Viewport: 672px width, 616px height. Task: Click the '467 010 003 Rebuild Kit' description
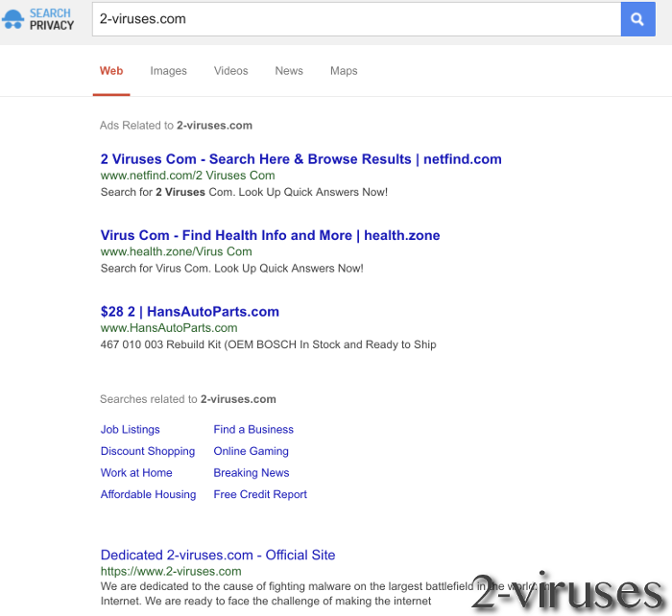(268, 344)
